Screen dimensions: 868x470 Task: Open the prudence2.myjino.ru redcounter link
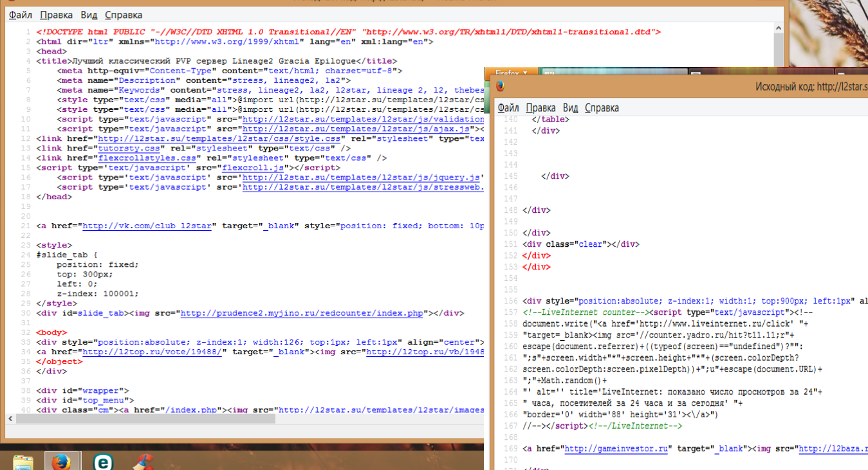coord(301,313)
